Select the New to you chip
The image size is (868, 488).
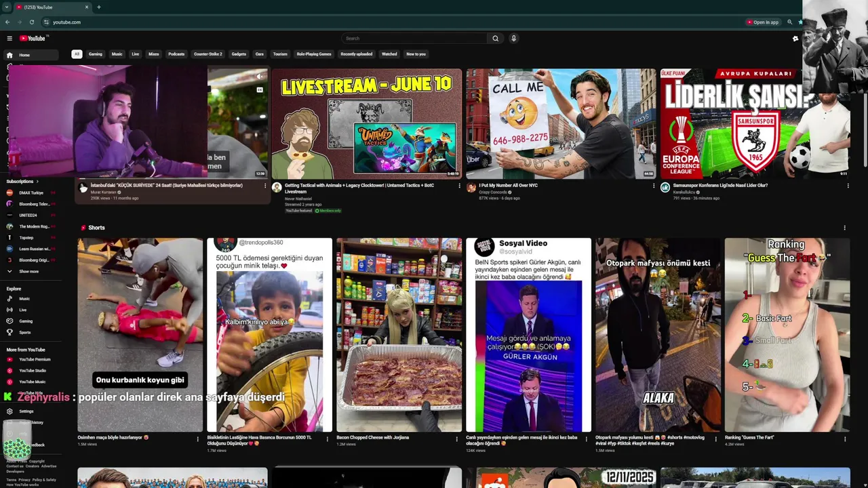[416, 54]
